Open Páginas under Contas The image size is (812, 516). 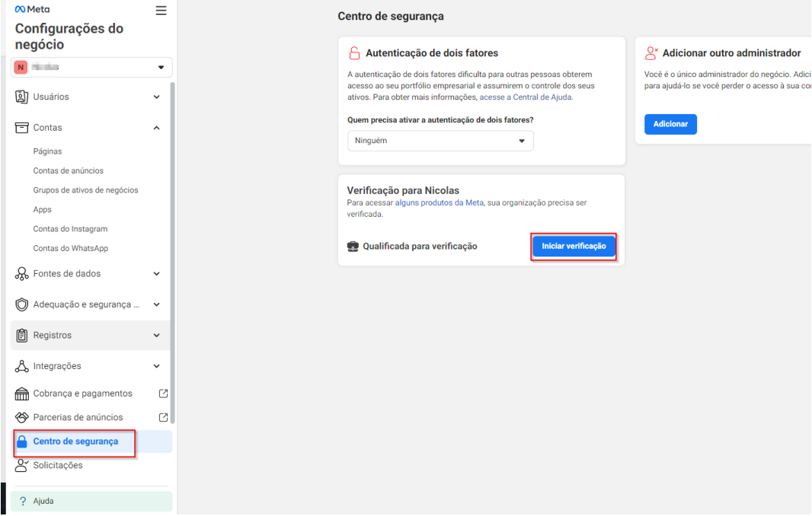coord(47,151)
